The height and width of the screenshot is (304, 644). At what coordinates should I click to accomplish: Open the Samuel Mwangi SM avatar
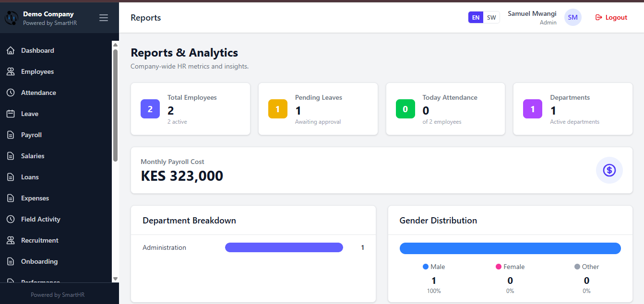[572, 17]
